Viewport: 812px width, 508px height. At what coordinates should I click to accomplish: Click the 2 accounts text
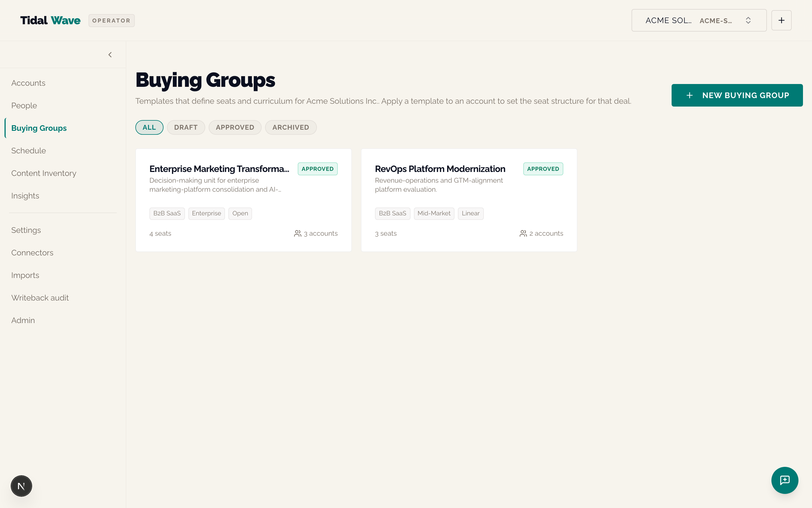point(546,233)
